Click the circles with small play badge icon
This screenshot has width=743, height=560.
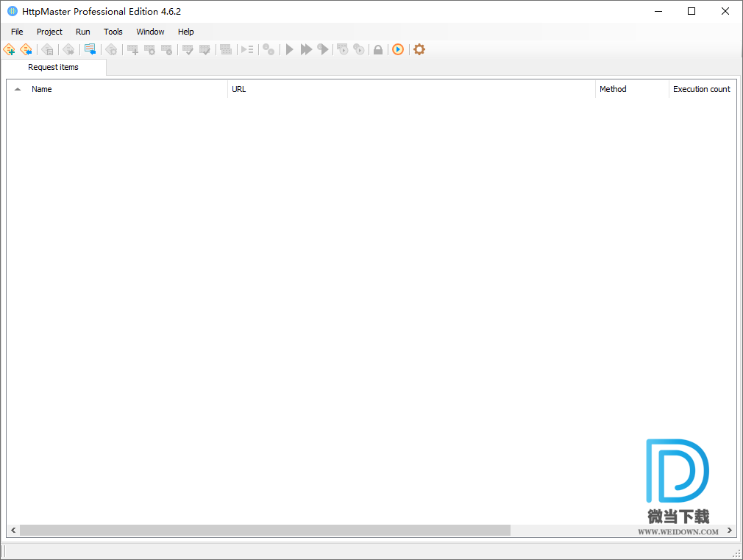(359, 49)
